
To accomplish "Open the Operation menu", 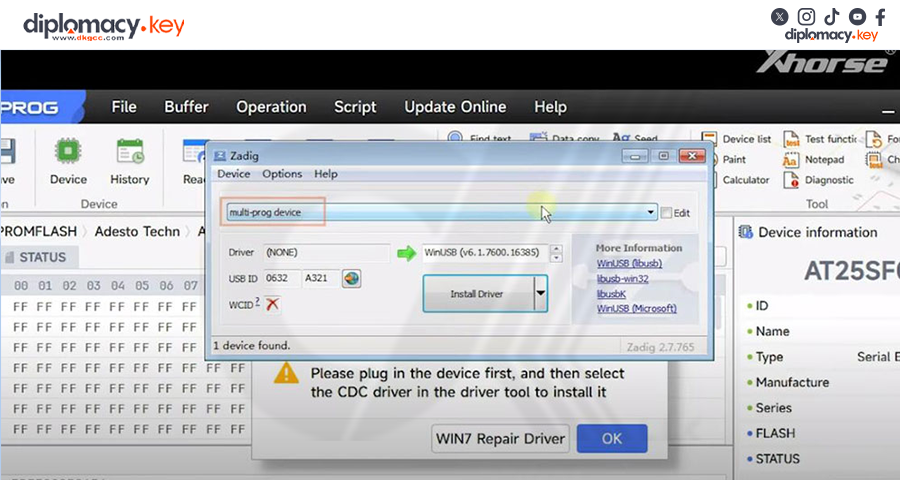I will (271, 107).
